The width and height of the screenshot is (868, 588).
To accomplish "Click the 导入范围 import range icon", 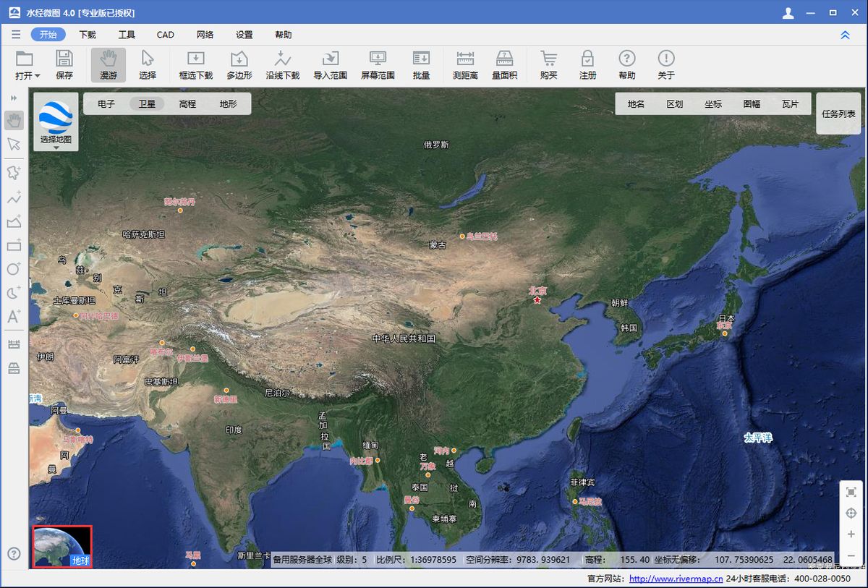I will 332,64.
